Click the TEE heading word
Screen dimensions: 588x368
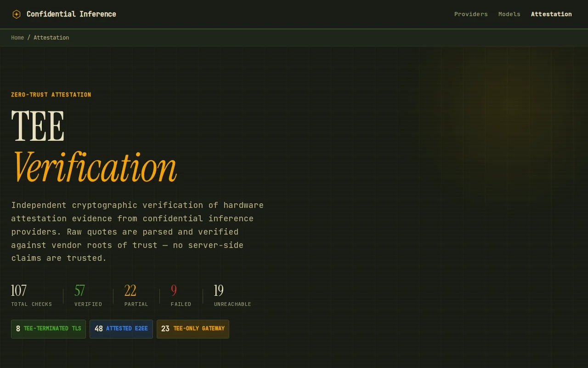38,126
